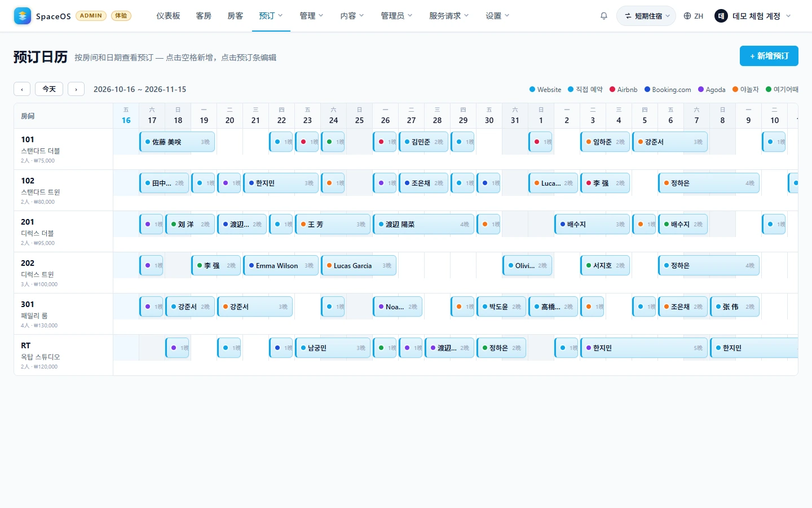Screen dimensions: 812x508
Task: Open 한지민 3-night booking in room 102
Action: [281, 183]
